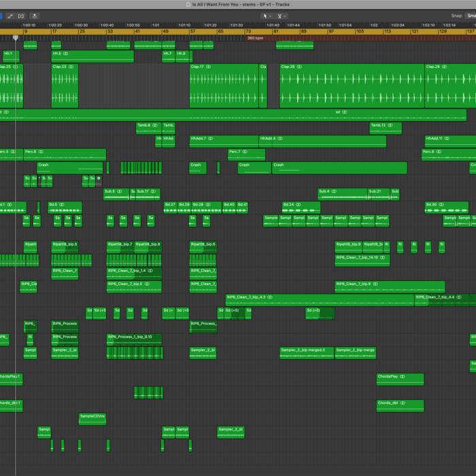Image resolution: width=476 pixels, height=476 pixels.
Task: Click the loop icon on Sub.5 region
Action: (x=120, y=192)
